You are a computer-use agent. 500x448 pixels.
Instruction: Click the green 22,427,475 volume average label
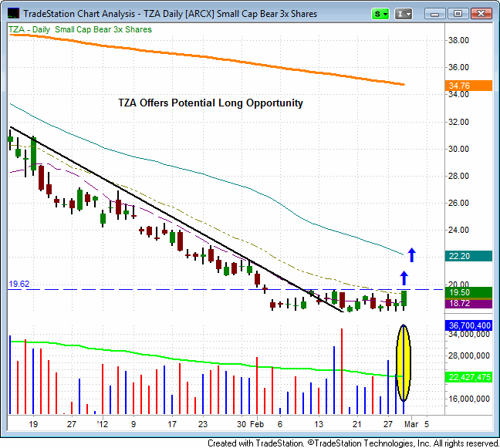(470, 376)
